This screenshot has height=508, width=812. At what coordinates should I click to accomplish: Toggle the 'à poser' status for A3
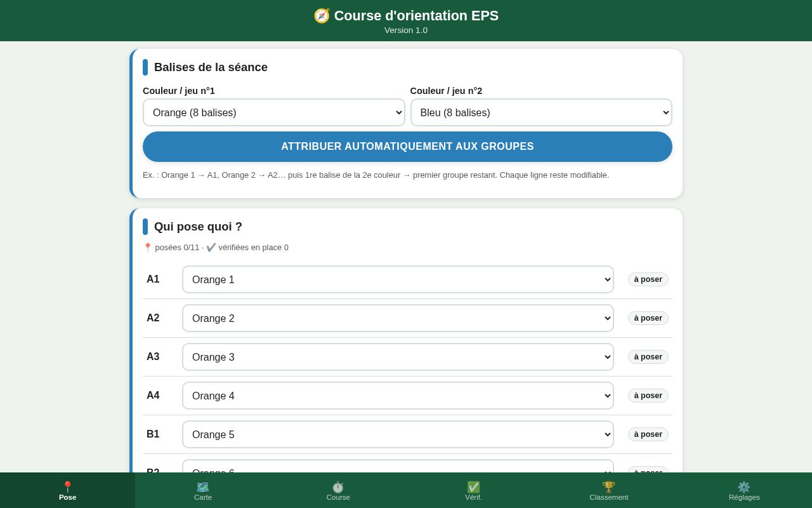(x=648, y=357)
